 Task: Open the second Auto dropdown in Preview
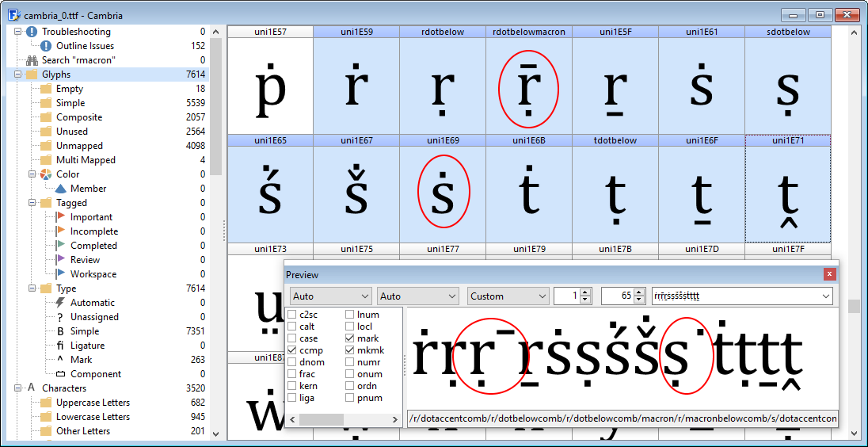[417, 296]
